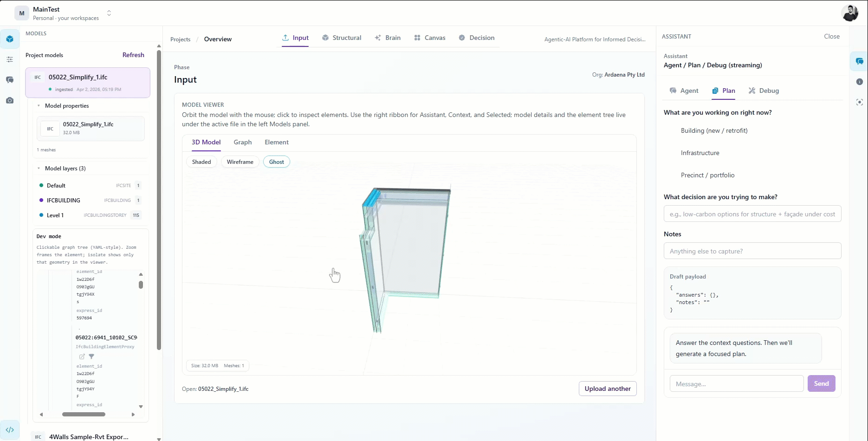Click the filter isolate icon in Dev mode tree
The image size is (868, 441).
[91, 357]
